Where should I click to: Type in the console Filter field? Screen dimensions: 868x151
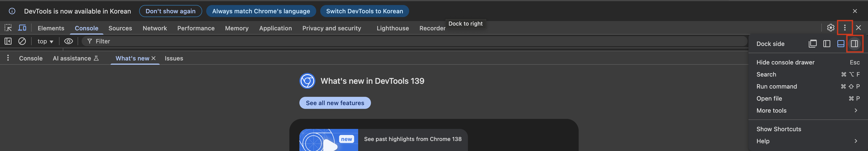(x=404, y=41)
